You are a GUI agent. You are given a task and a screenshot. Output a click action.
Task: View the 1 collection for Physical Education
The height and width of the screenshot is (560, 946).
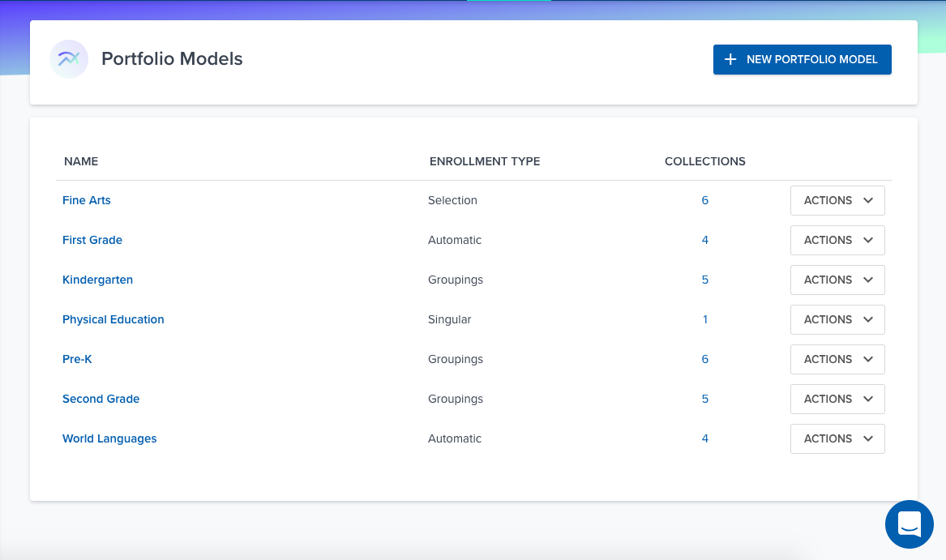705,319
